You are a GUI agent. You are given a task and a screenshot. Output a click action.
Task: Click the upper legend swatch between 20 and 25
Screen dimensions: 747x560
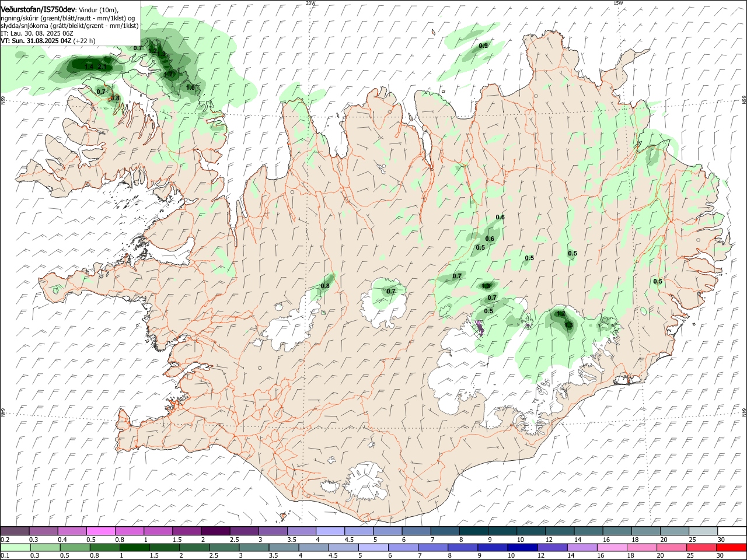673,531
